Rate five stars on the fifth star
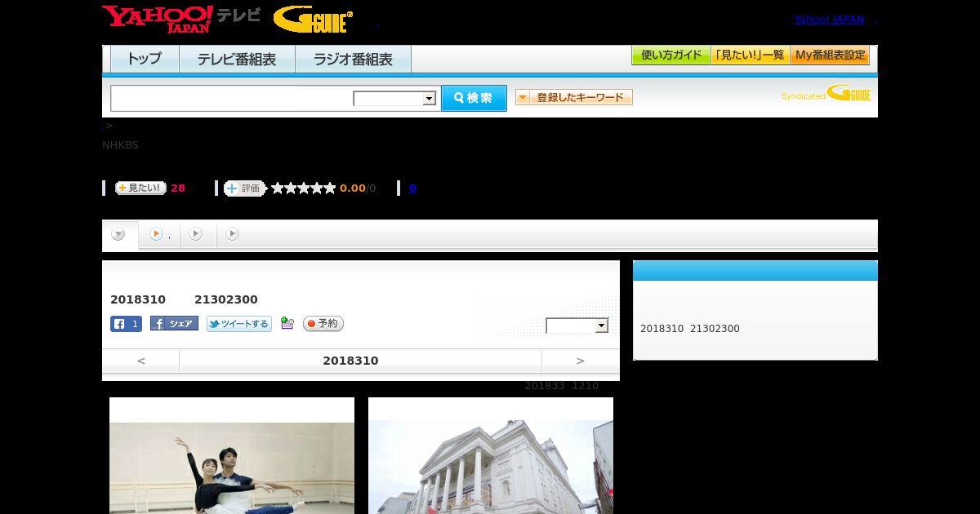The image size is (980, 514). coord(330,188)
